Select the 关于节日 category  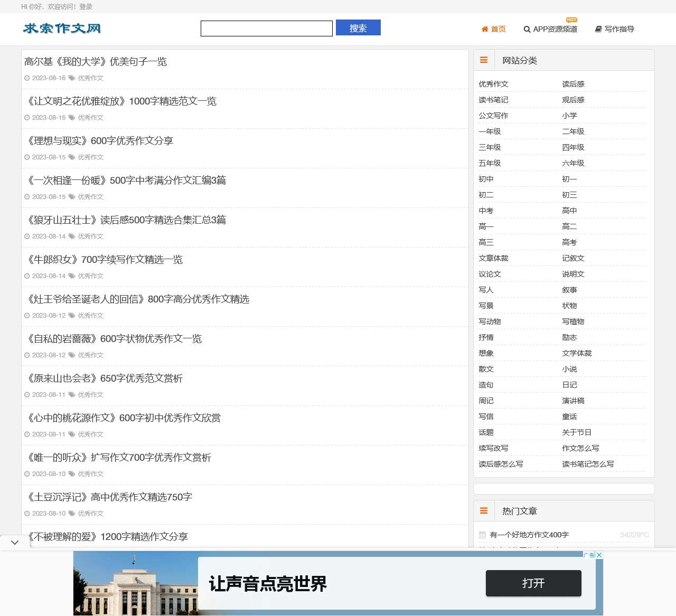[x=577, y=432]
